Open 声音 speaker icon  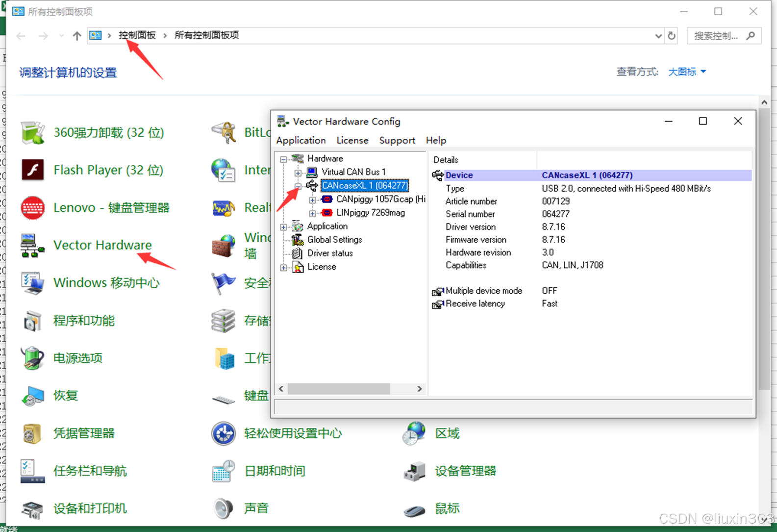pyautogui.click(x=224, y=508)
